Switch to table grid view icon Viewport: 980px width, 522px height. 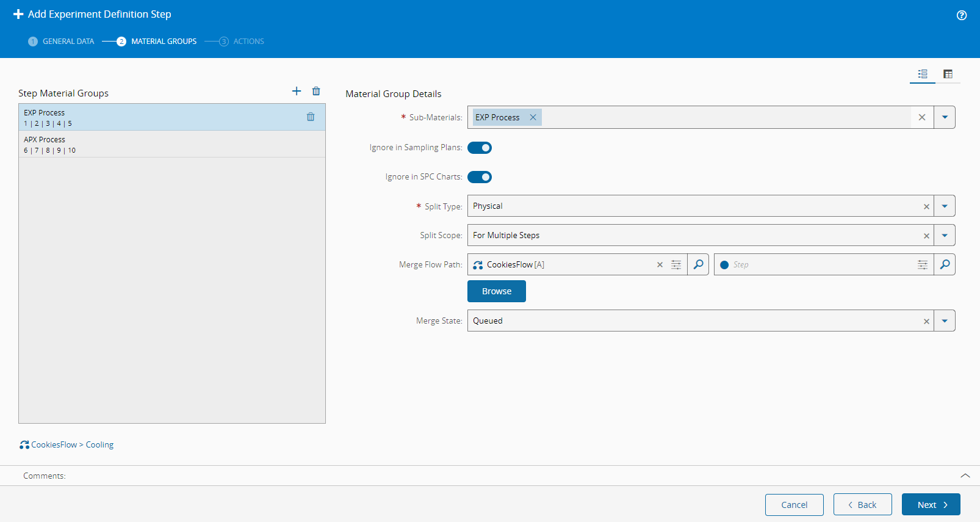tap(948, 74)
